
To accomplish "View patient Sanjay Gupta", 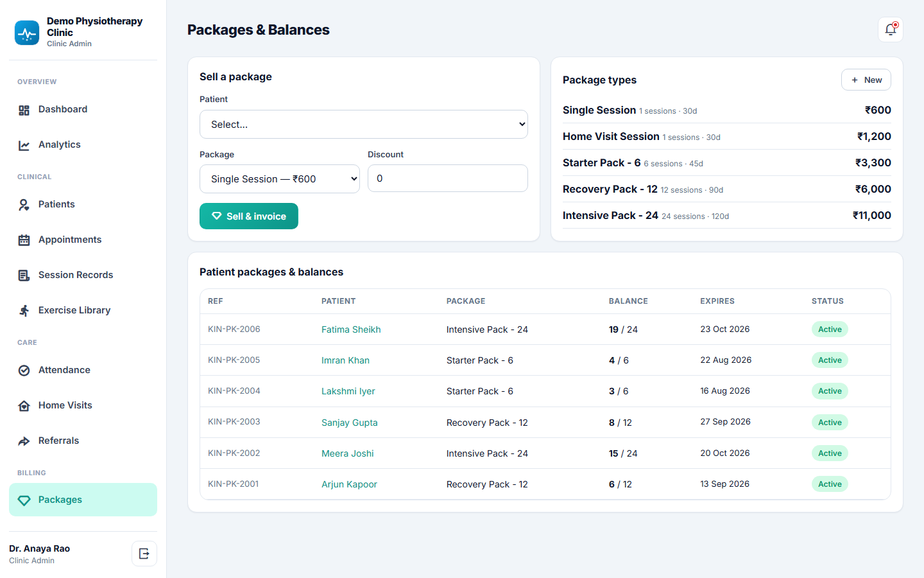I will pos(350,423).
